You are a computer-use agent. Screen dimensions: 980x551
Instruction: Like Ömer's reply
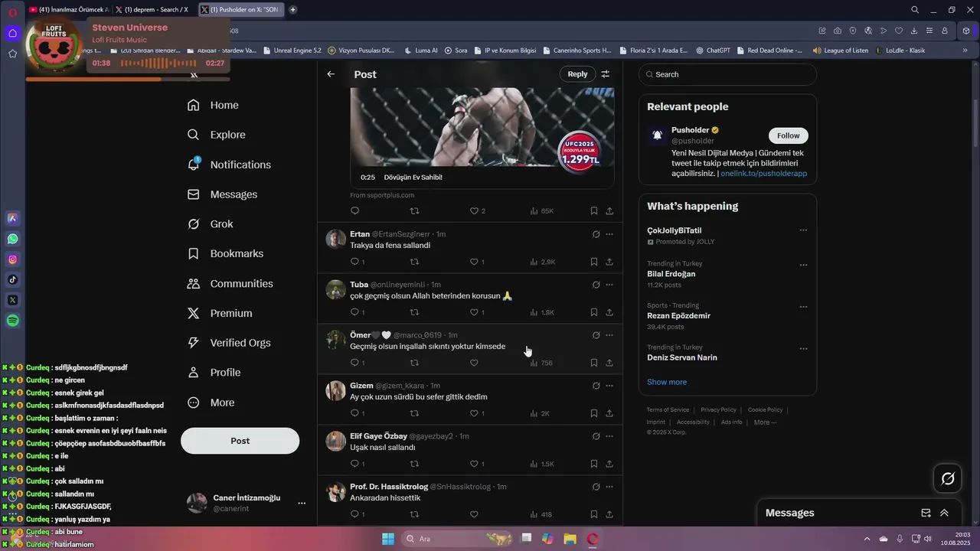pos(474,363)
